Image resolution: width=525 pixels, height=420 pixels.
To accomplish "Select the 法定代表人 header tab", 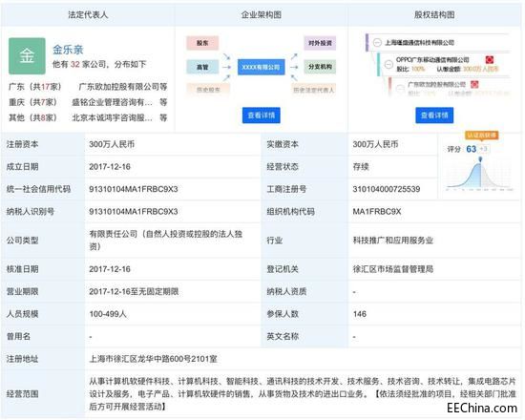I will pyautogui.click(x=88, y=14).
